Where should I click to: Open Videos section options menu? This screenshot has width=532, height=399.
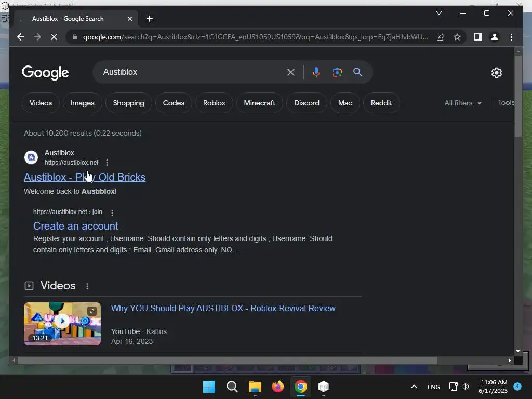(x=87, y=286)
